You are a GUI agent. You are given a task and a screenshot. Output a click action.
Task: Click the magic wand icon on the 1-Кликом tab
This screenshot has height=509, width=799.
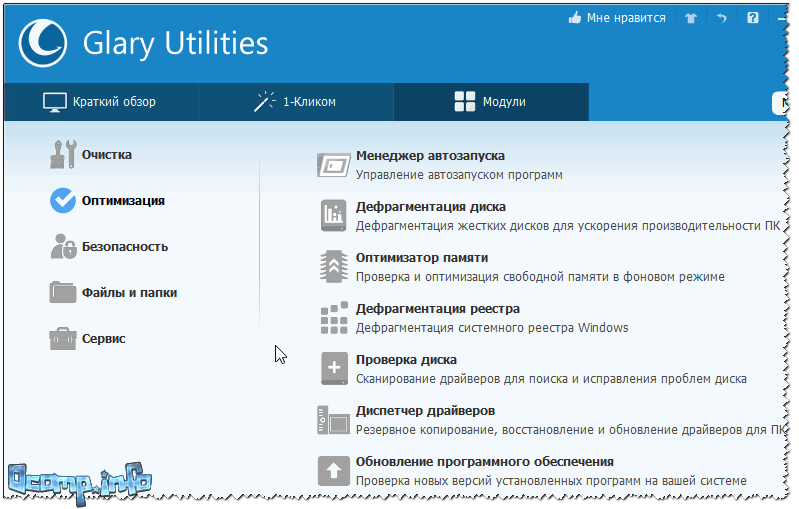[x=264, y=101]
